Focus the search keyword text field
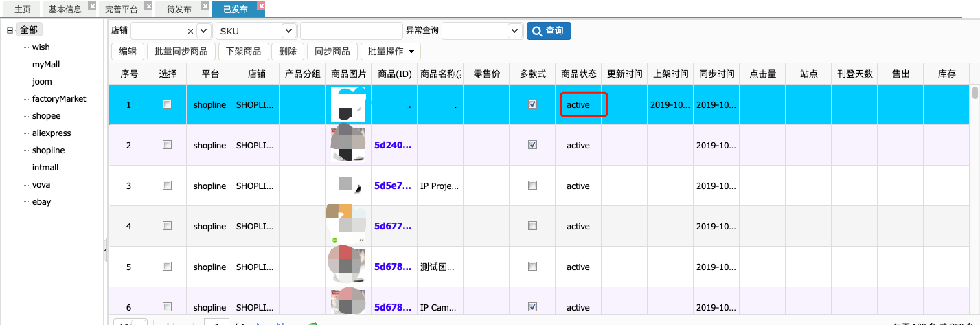 point(351,31)
